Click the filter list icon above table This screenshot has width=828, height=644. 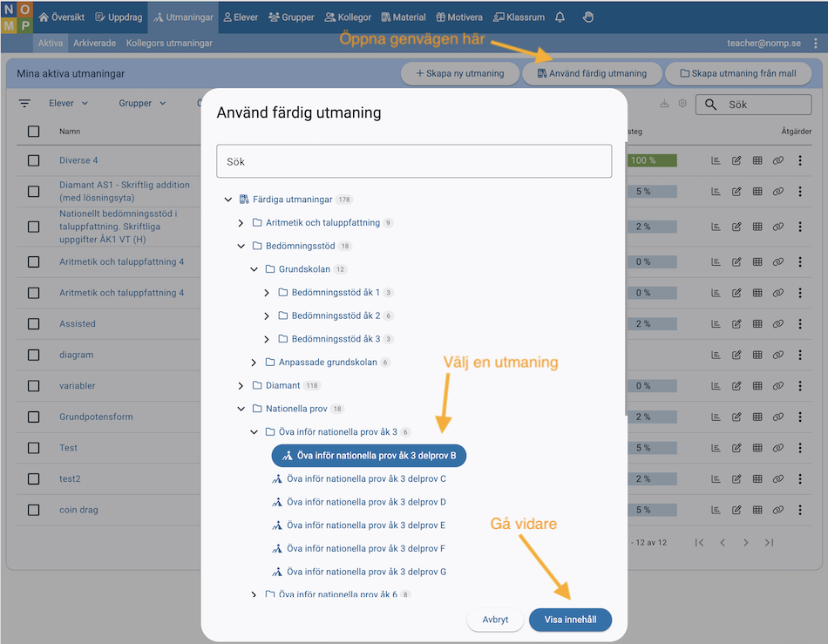point(24,104)
